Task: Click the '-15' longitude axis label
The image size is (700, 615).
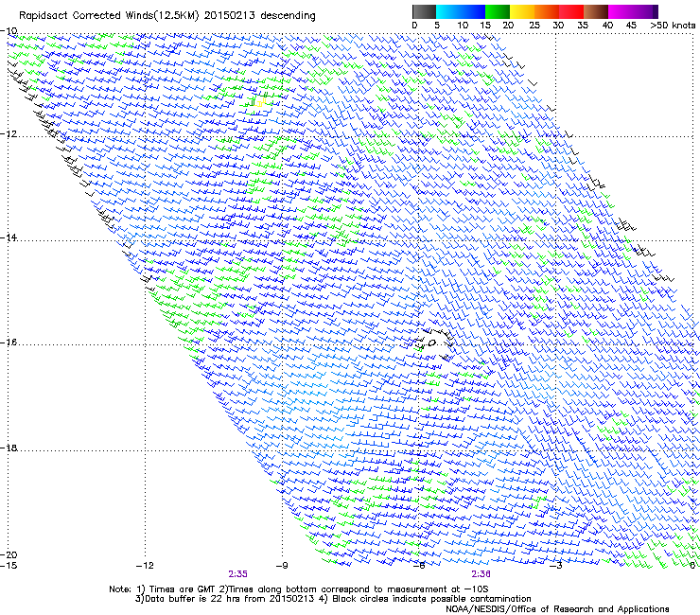Action: [9, 566]
